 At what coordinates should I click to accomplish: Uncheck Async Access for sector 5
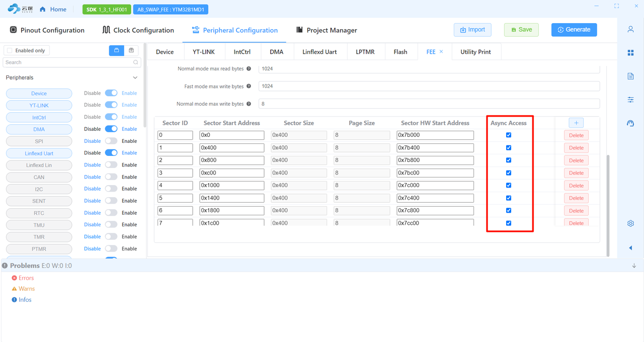click(x=509, y=198)
